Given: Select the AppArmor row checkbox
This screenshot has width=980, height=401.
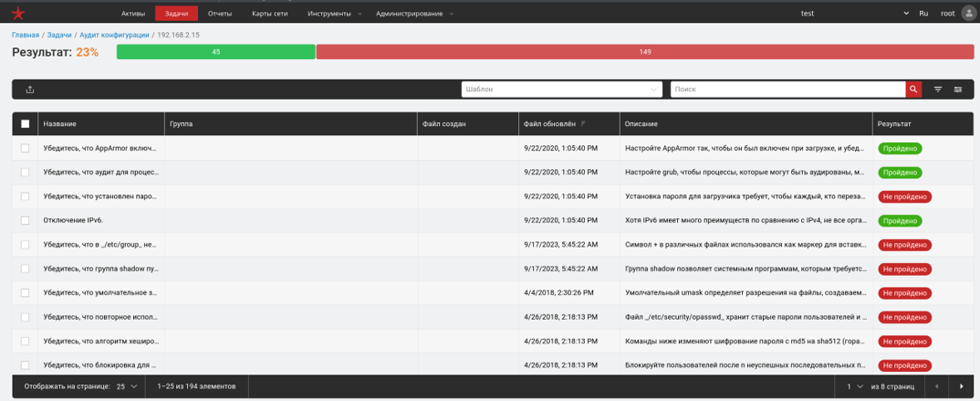Looking at the screenshot, I should point(26,148).
